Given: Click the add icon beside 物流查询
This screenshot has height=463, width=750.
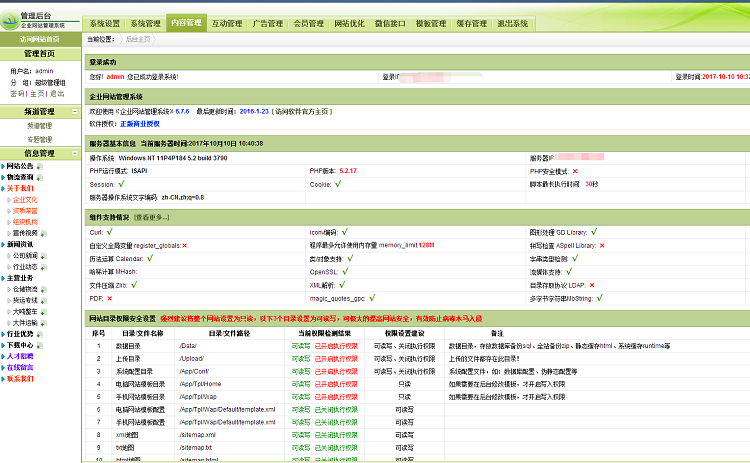Looking at the screenshot, I should 40,177.
